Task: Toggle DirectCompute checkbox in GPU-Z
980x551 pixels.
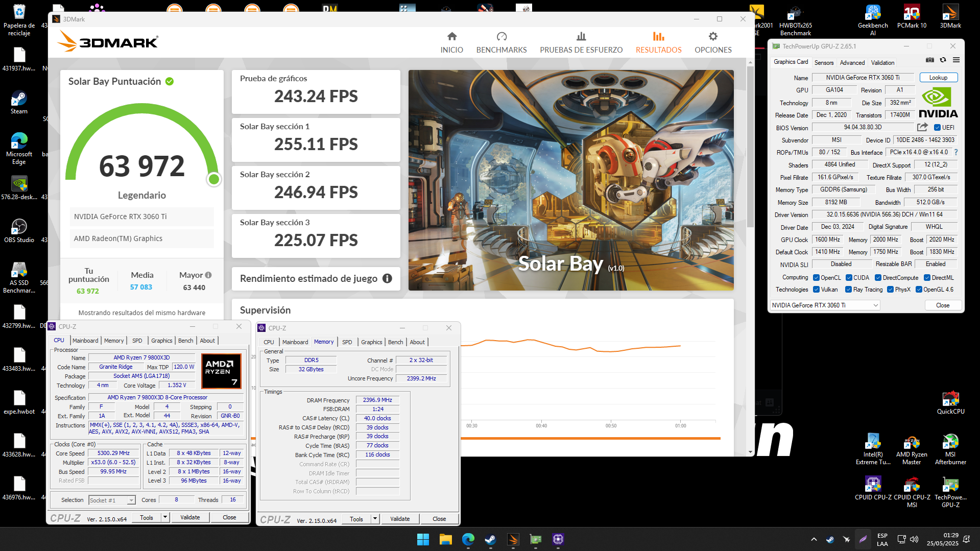Action: [878, 278]
